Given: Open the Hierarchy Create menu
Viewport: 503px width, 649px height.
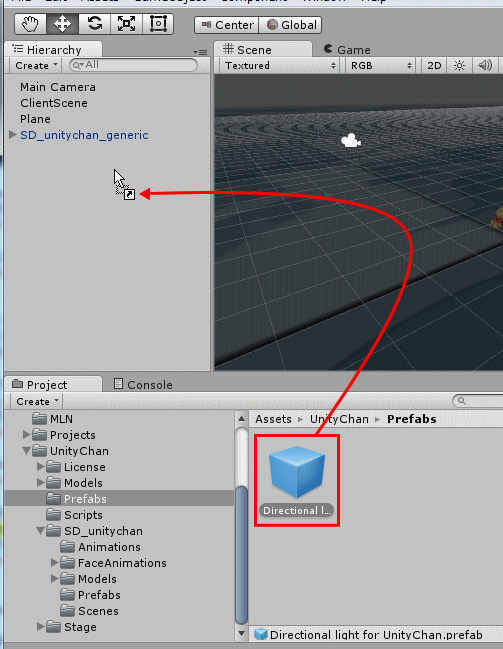Looking at the screenshot, I should click(35, 65).
